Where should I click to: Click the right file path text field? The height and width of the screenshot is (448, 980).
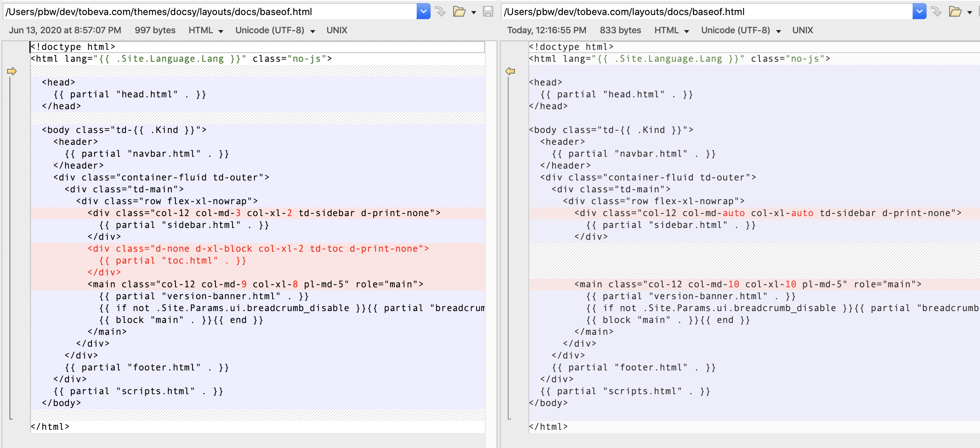click(707, 11)
